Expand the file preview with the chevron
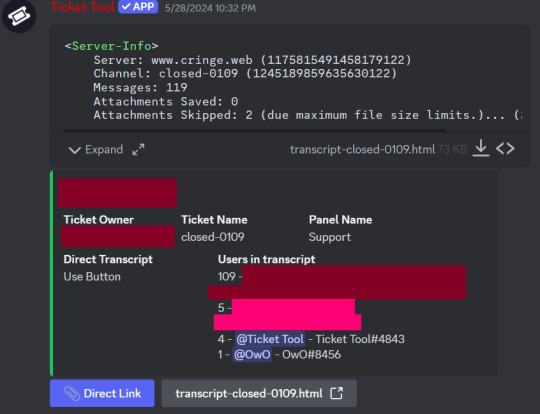 (x=75, y=150)
